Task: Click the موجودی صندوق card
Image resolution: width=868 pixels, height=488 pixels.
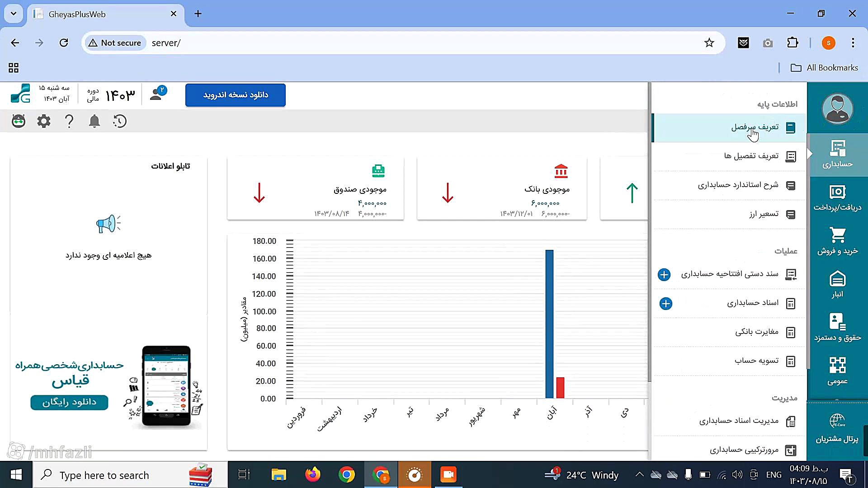Action: pyautogui.click(x=316, y=189)
